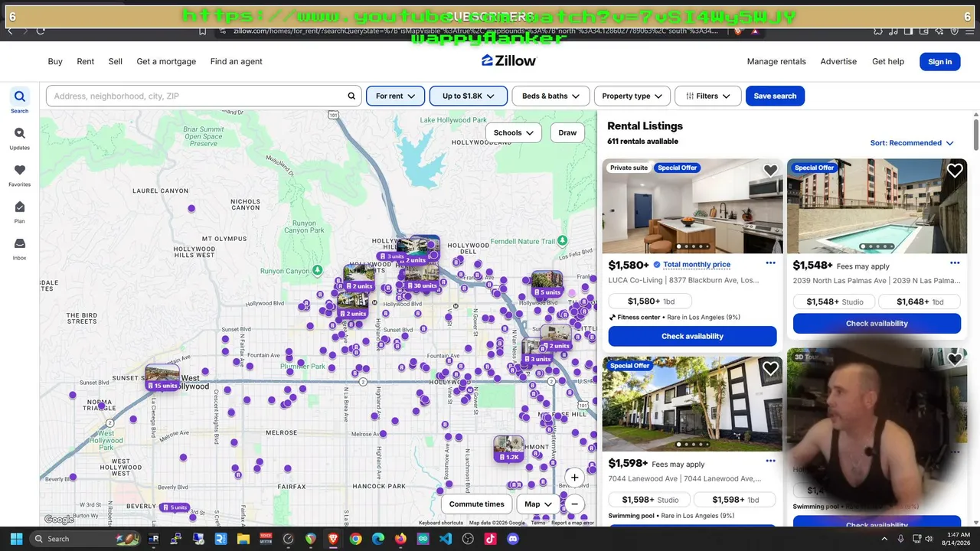Favorite the 7044 Lanewood Ave listing
Screen dimensions: 980x551
click(x=770, y=369)
